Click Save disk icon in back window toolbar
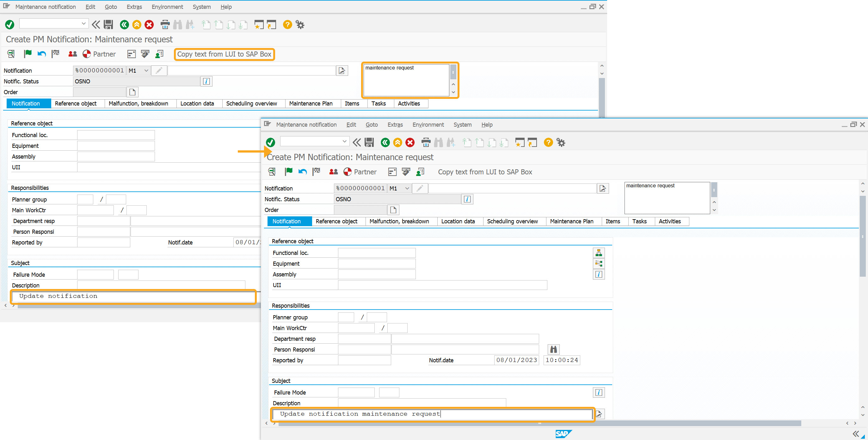Viewport: 868px width, 440px height. (108, 25)
